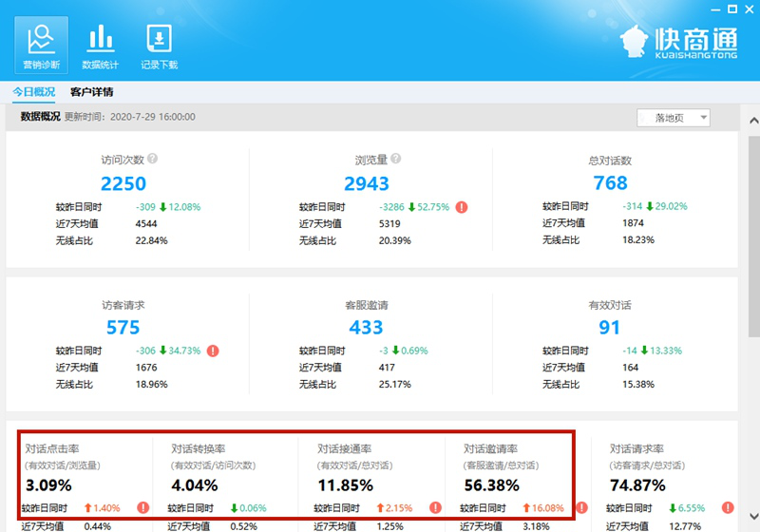The image size is (760, 532).
Task: Expand the 落地页 dropdown
Action: [x=674, y=118]
